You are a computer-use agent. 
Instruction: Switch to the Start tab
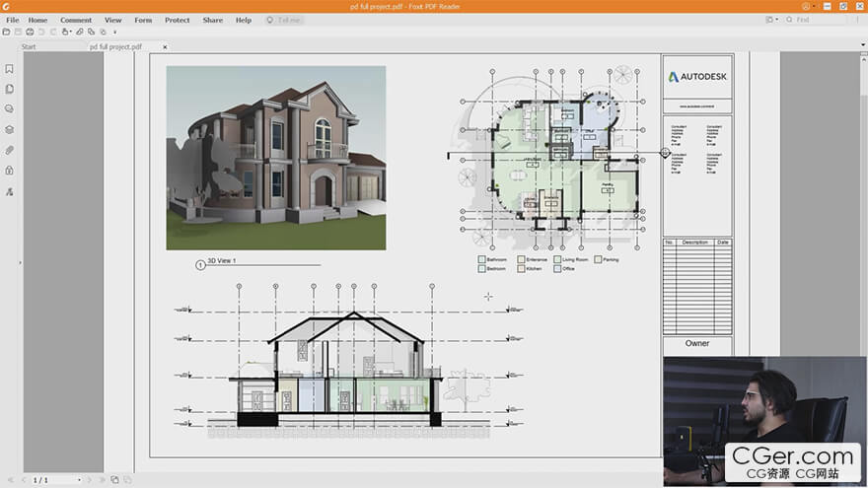pos(29,46)
